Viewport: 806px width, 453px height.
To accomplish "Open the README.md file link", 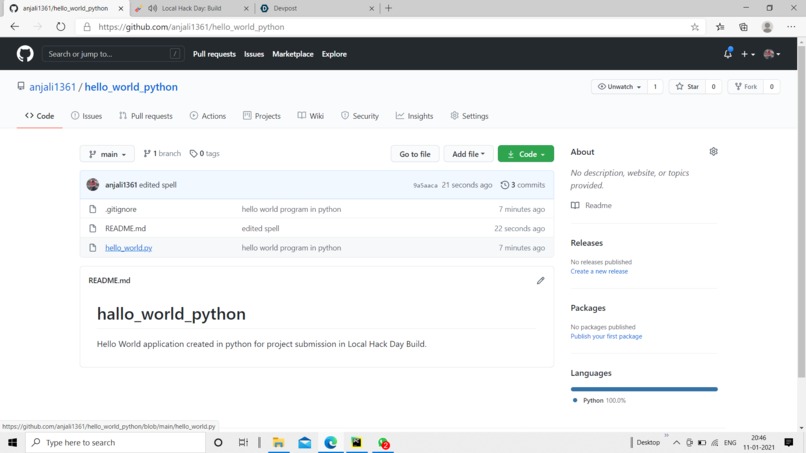I will tap(125, 228).
